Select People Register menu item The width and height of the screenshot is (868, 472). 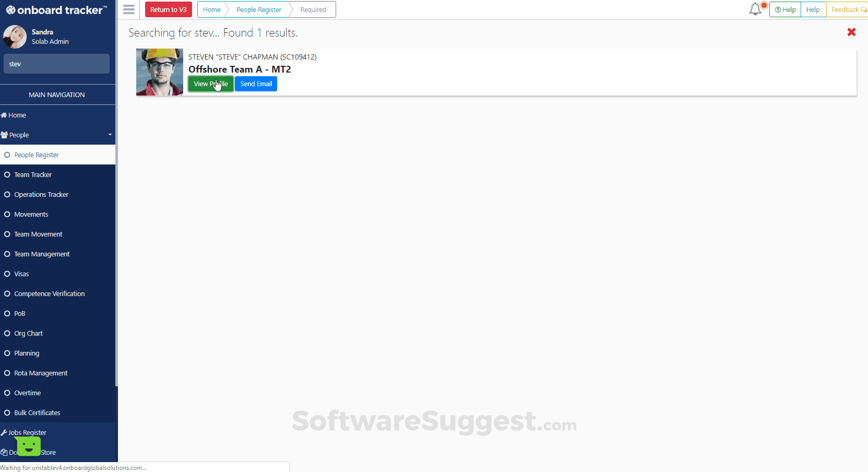point(57,155)
